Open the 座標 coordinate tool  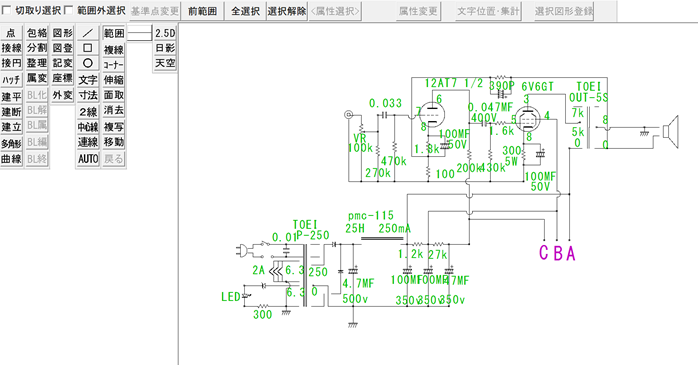coord(62,78)
